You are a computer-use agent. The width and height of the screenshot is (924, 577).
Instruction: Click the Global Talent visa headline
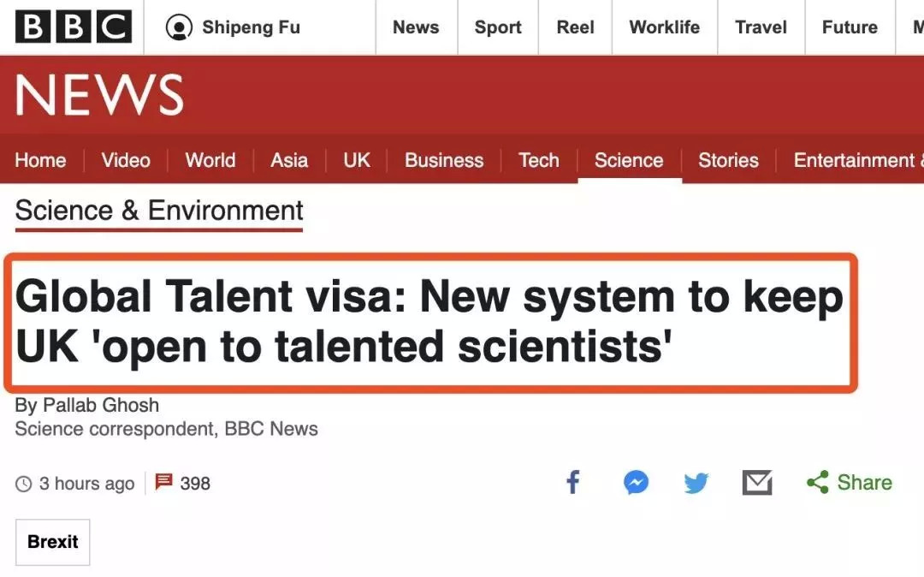click(429, 322)
